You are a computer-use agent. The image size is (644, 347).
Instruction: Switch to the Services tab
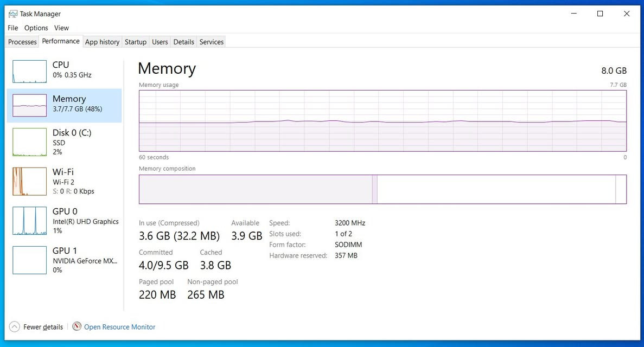tap(212, 42)
